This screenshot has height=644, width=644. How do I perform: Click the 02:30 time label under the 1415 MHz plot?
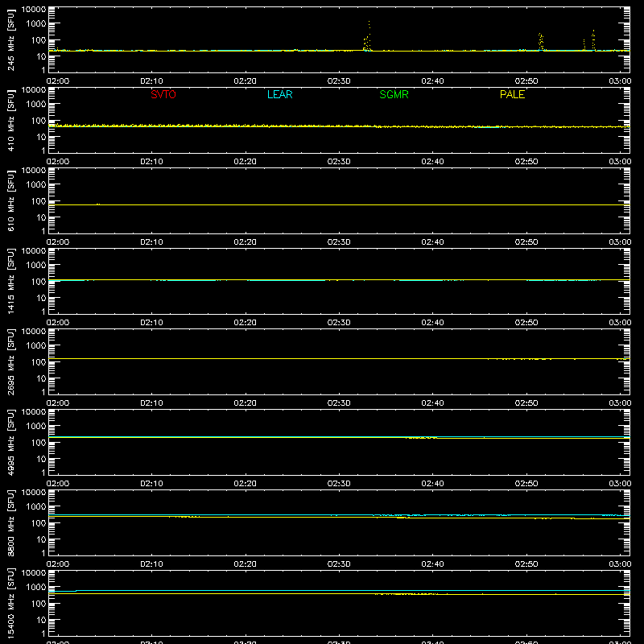(x=339, y=323)
